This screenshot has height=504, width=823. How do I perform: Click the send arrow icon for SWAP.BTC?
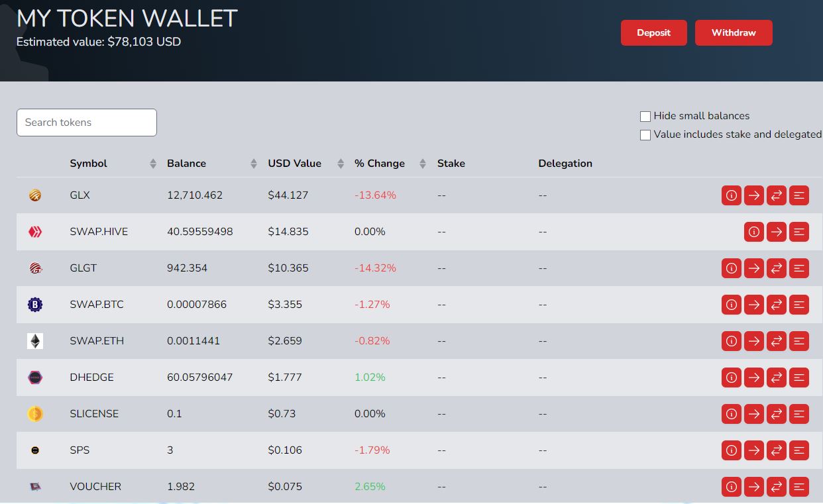click(x=754, y=305)
